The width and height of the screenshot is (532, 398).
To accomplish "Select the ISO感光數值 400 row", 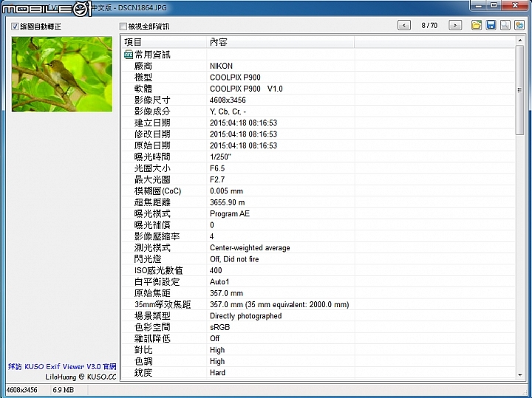I will click(318, 270).
